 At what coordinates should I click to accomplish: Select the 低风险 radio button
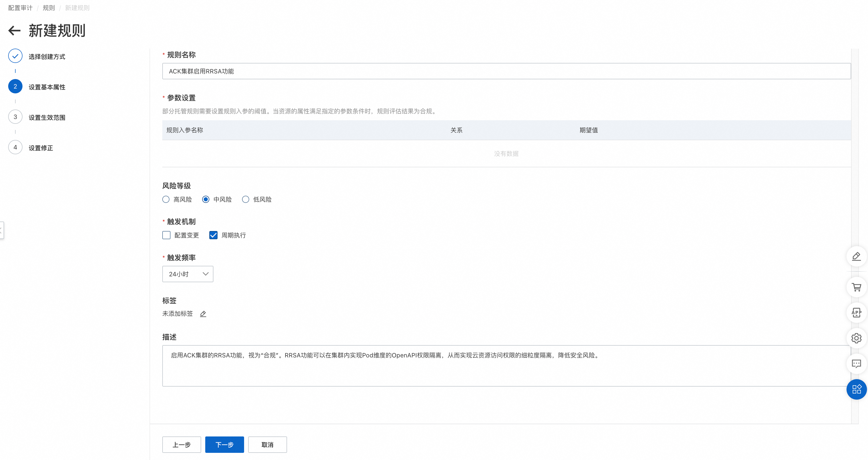(246, 199)
